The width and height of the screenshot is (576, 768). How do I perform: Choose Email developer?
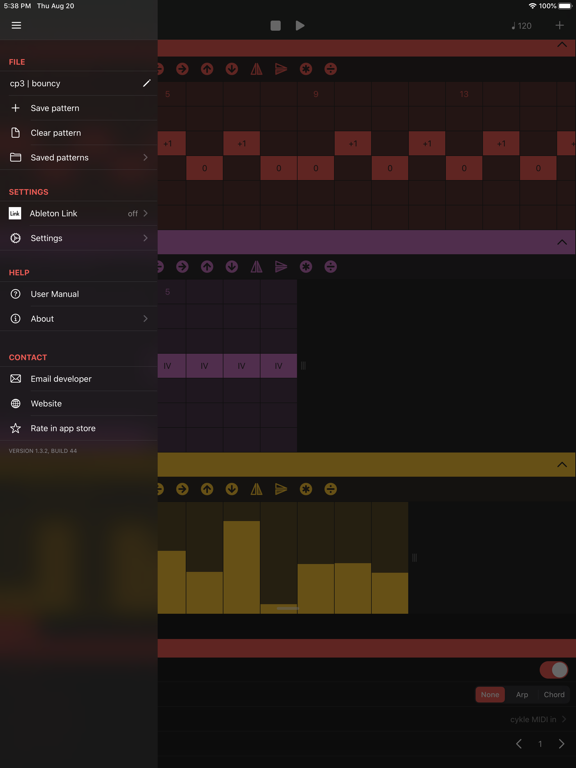pyautogui.click(x=78, y=379)
